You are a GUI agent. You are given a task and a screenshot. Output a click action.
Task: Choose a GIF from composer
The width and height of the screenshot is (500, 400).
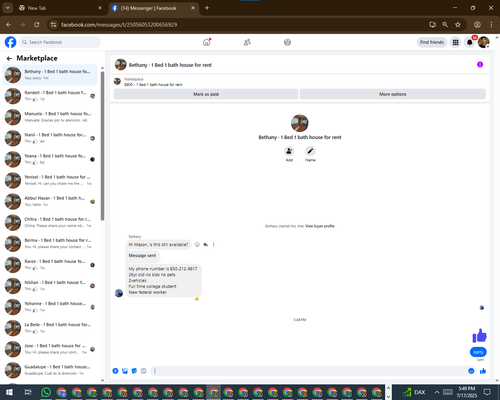[143, 371]
